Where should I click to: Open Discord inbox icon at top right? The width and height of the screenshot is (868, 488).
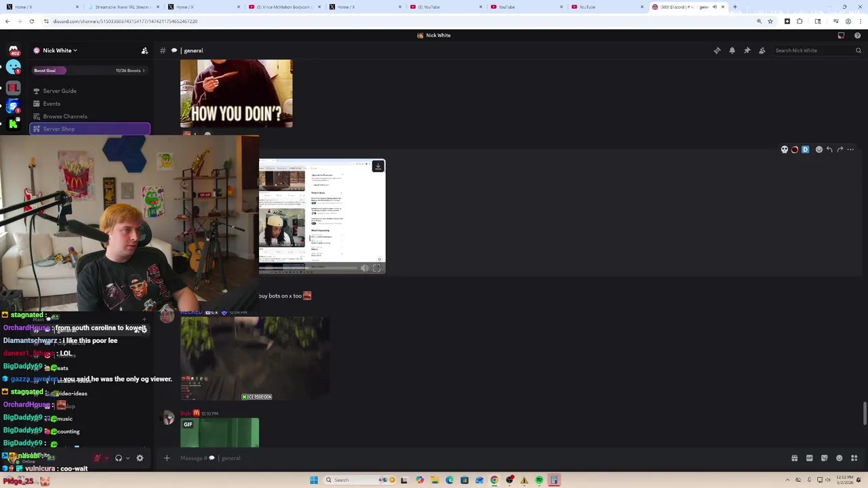coord(842,35)
